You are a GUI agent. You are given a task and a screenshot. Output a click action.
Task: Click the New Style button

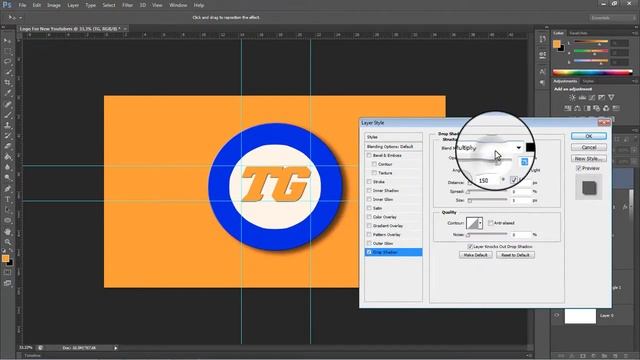pyautogui.click(x=589, y=158)
